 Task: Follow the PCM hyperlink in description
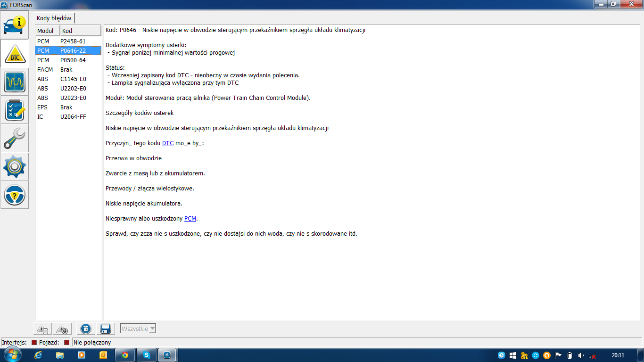click(190, 219)
